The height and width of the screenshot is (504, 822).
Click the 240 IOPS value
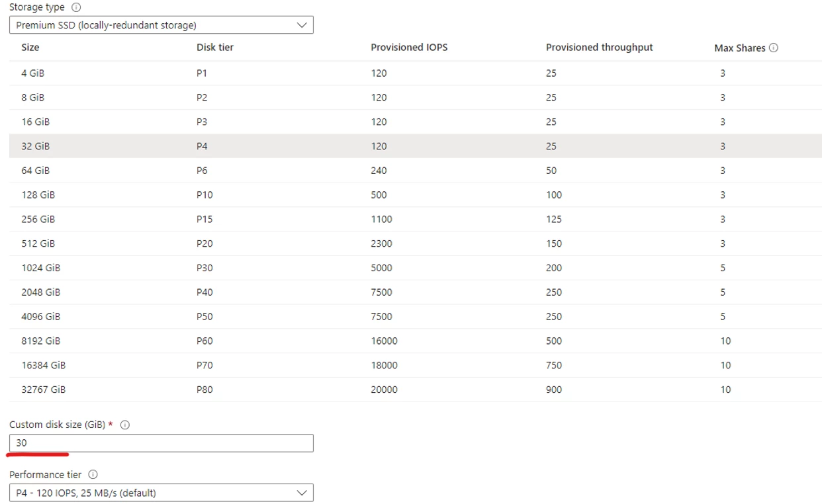point(379,171)
